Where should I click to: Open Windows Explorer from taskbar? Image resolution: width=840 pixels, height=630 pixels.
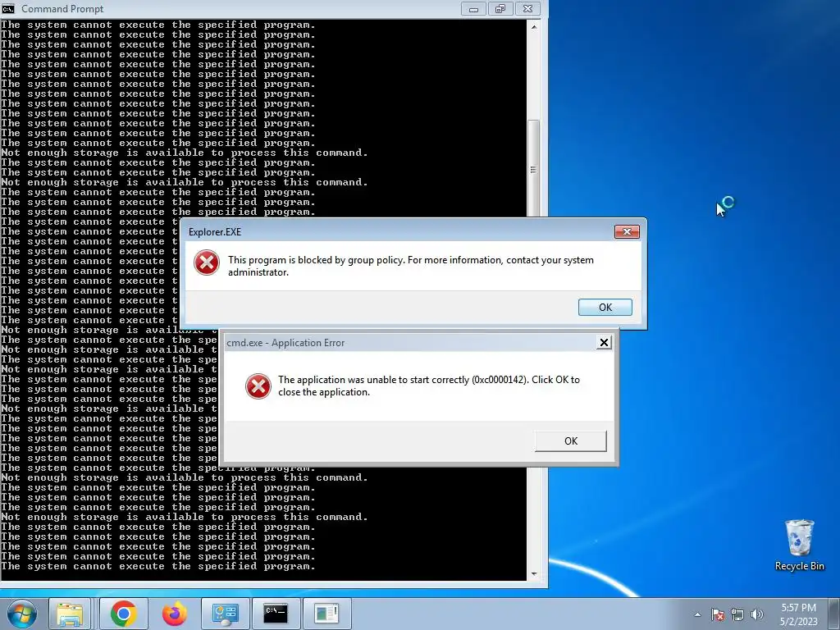click(x=71, y=614)
